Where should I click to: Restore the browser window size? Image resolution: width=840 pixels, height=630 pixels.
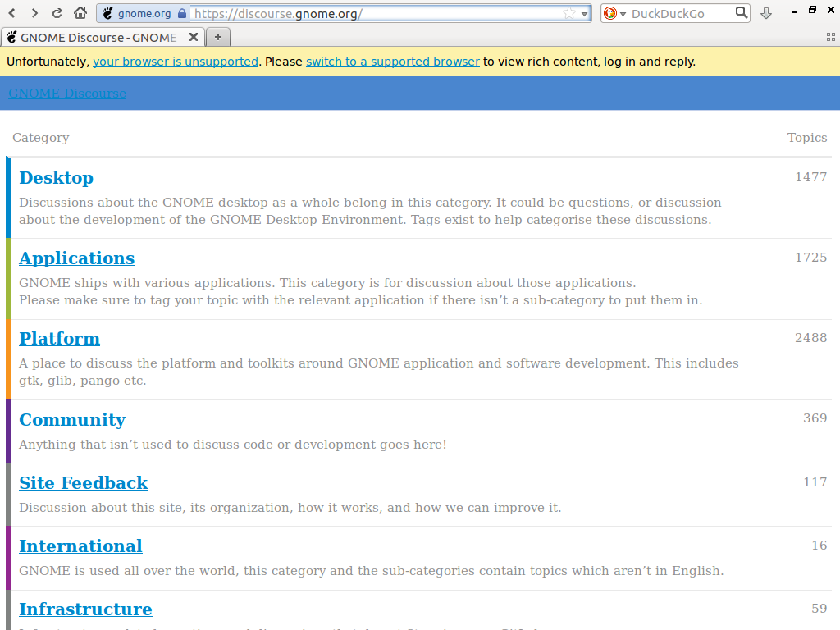pos(813,10)
